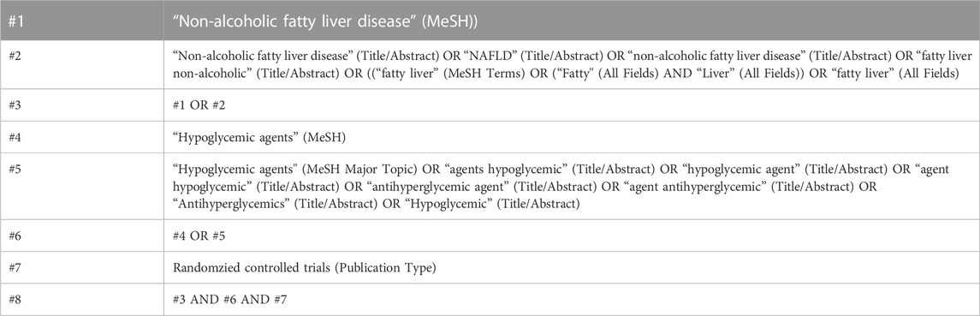Select the "Hypoglycemic agents" (MeSH) cell
Image resolution: width=980 pixels, height=316 pixels.
point(572,137)
